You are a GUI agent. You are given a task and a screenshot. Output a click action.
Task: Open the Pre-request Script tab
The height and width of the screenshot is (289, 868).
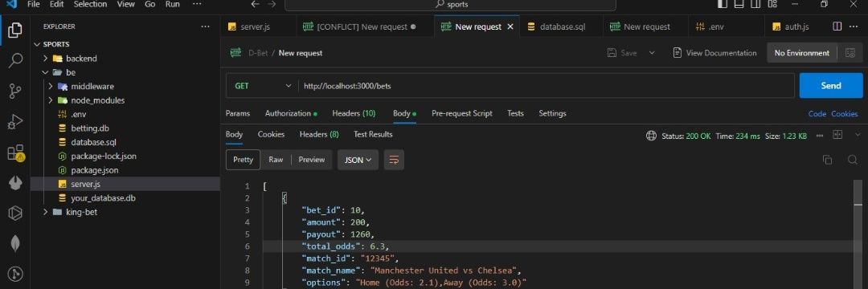(x=461, y=113)
